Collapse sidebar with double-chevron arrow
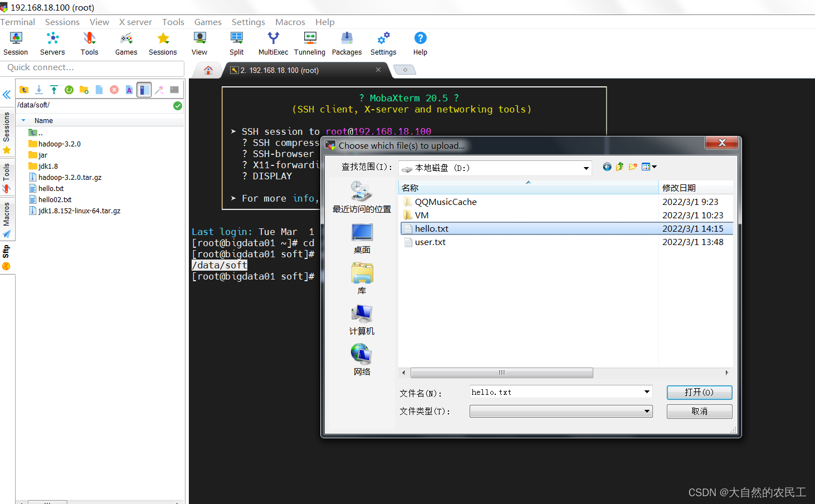This screenshot has height=504, width=815. (x=7, y=95)
